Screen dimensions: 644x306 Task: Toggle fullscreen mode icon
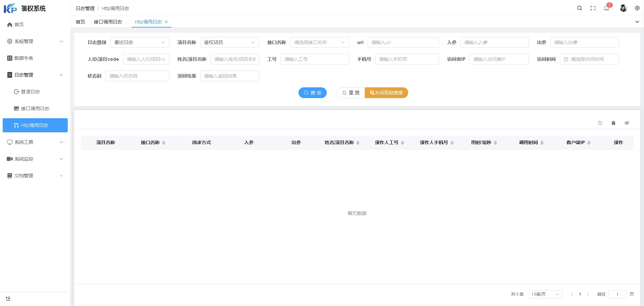coord(593,8)
